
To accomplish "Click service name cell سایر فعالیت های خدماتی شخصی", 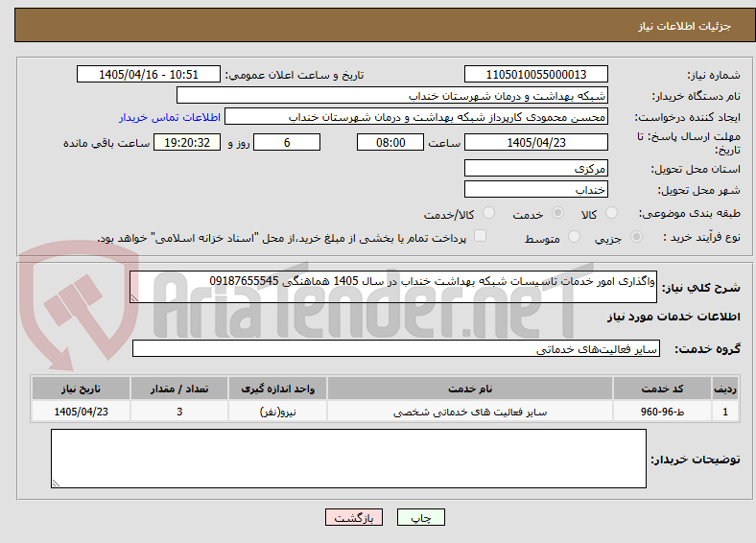I will pos(470,412).
